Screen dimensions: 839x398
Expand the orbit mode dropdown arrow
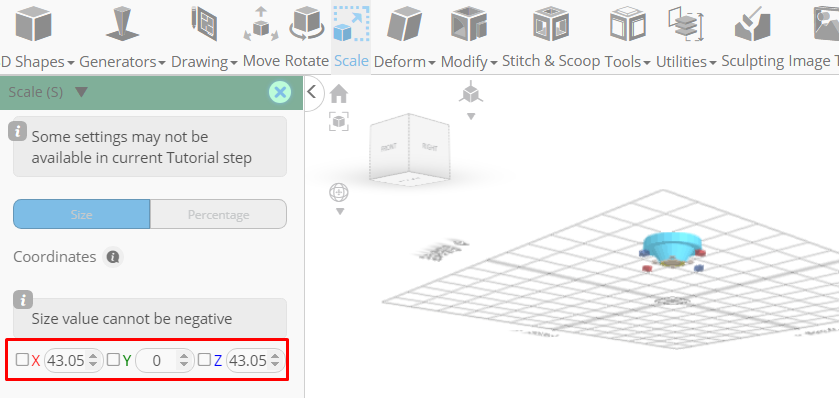coord(339,212)
